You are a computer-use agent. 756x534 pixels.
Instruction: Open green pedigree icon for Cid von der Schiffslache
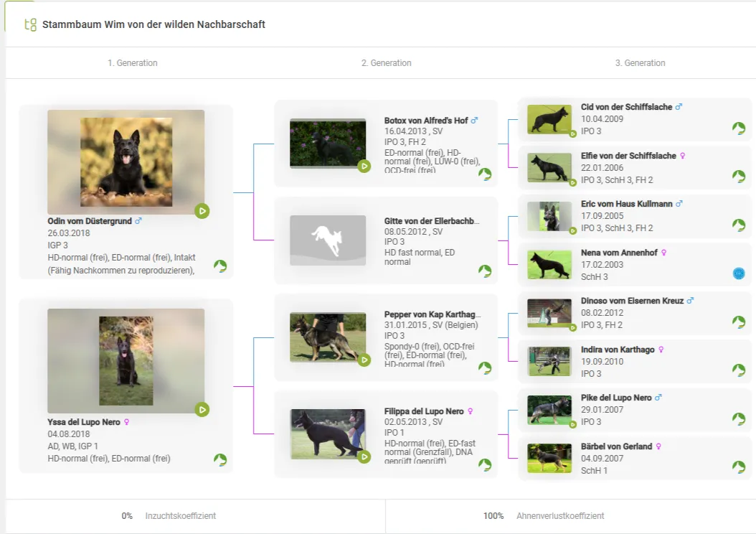[x=738, y=128]
